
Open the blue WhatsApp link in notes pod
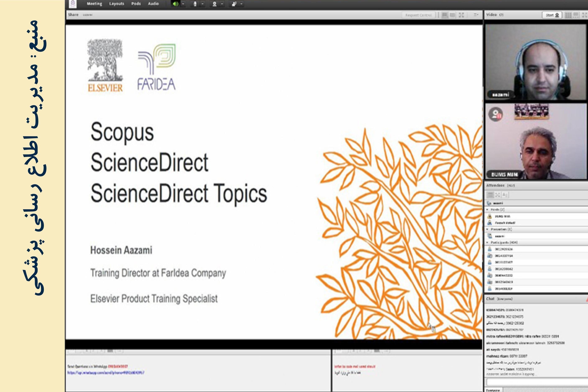[x=106, y=373]
